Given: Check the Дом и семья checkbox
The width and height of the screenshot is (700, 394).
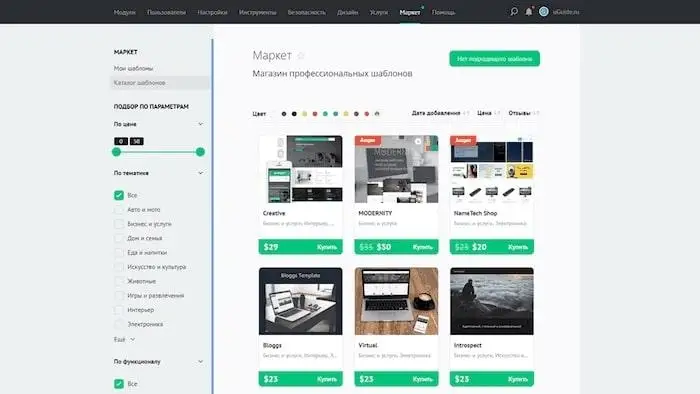Looking at the screenshot, I should (x=119, y=238).
